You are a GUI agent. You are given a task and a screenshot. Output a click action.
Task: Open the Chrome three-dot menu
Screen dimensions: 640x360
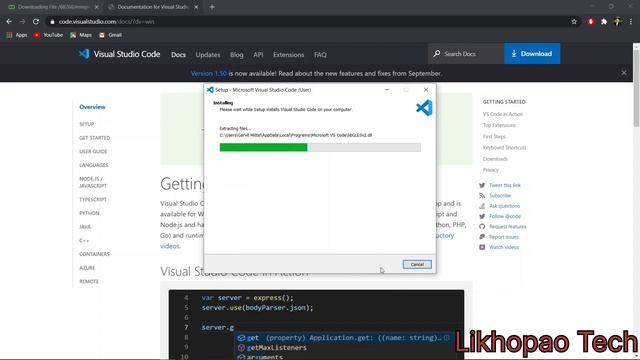click(631, 22)
